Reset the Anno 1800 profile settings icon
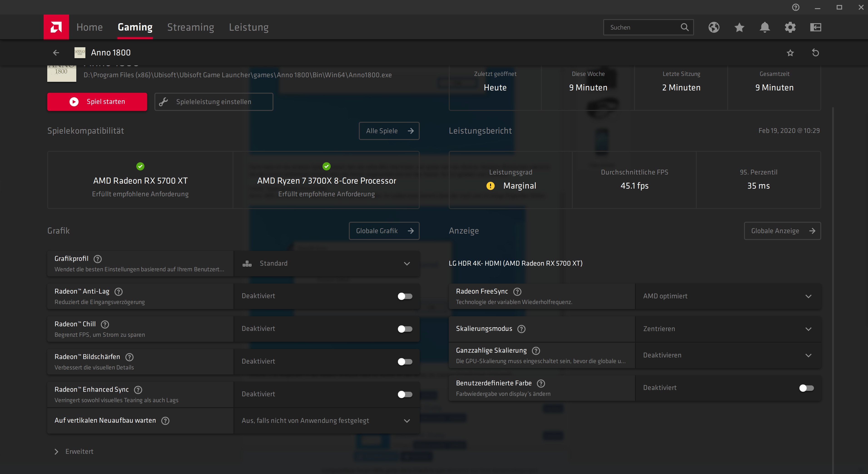 coord(816,52)
